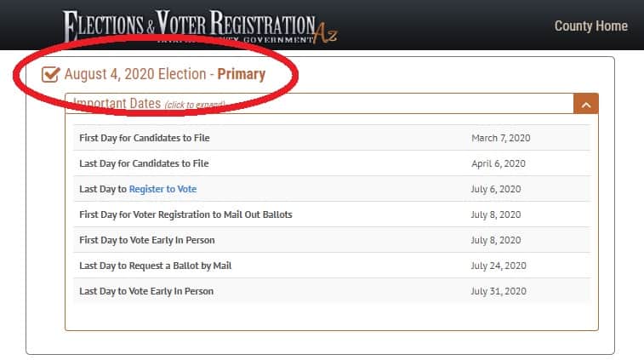Collapse Important Dates with the chevron button
644x360 pixels.
pos(585,105)
